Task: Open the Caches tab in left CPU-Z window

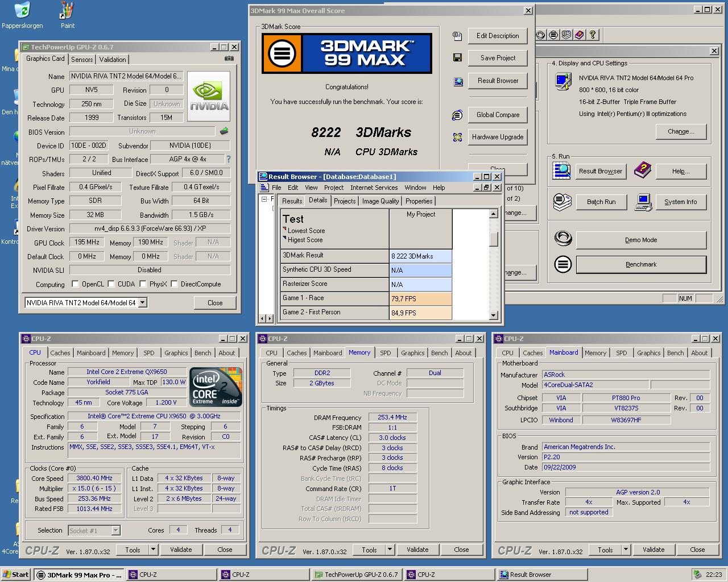Action: (x=60, y=353)
